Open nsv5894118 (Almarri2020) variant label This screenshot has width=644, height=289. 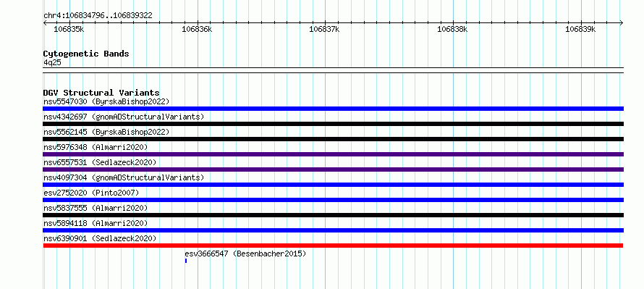tap(96, 223)
